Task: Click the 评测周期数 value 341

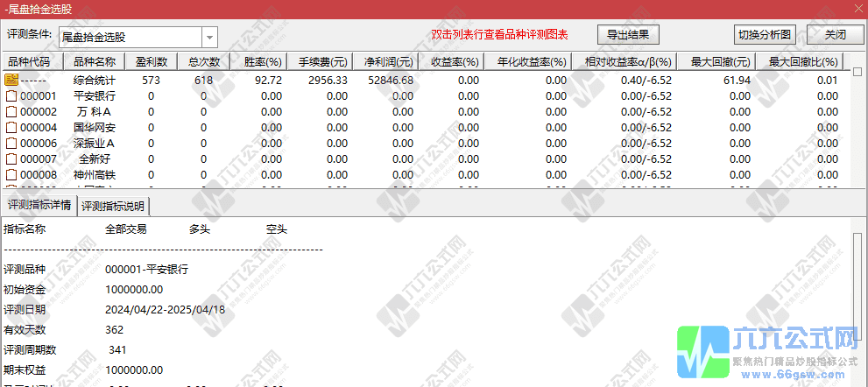Action: (x=117, y=350)
